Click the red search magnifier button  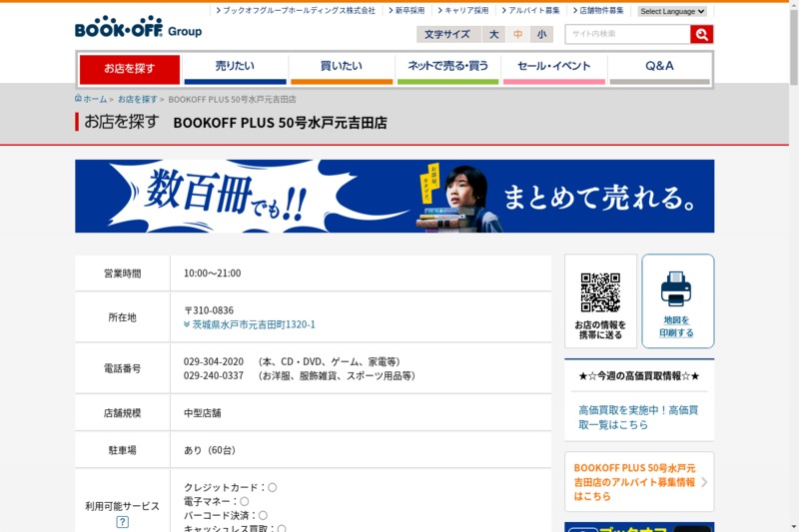[702, 34]
